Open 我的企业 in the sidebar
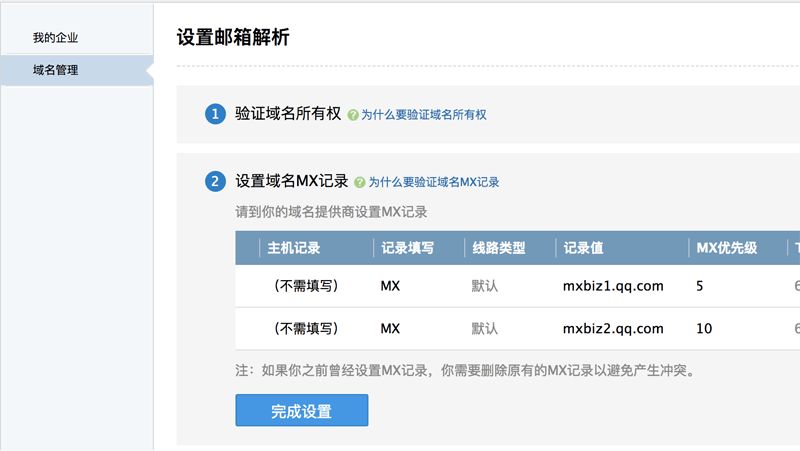The height and width of the screenshot is (451, 800). [55, 38]
